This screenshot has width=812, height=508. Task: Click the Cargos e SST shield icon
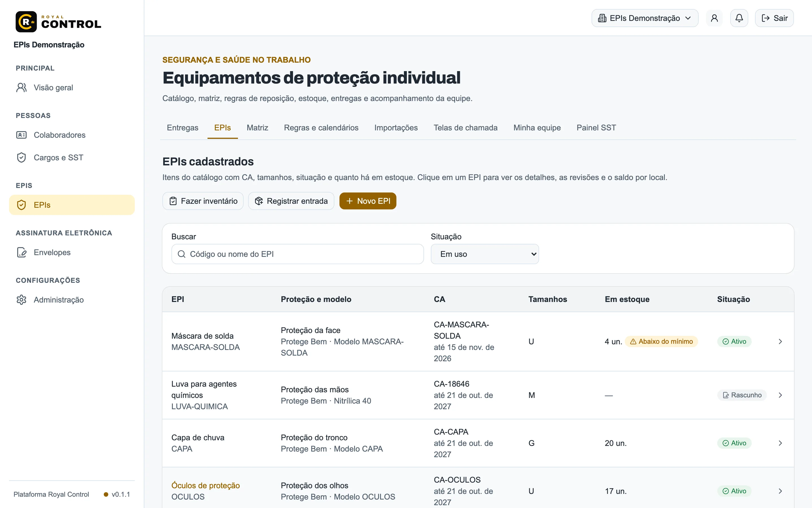(x=21, y=157)
